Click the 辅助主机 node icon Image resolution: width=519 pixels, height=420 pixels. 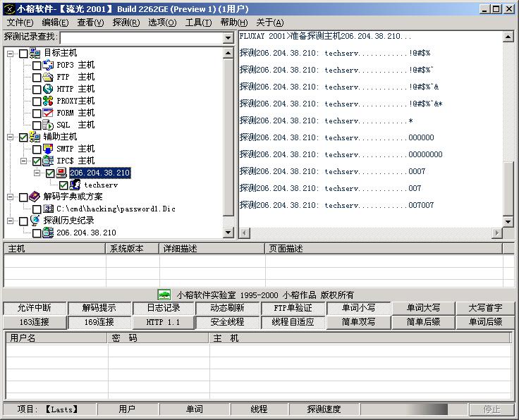click(x=35, y=137)
